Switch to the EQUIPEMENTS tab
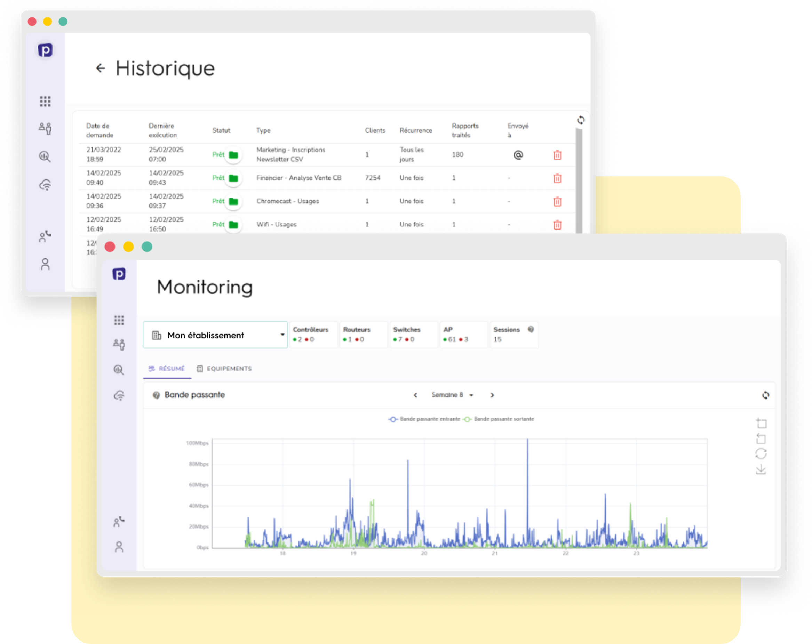The height and width of the screenshot is (644, 812). coord(224,369)
